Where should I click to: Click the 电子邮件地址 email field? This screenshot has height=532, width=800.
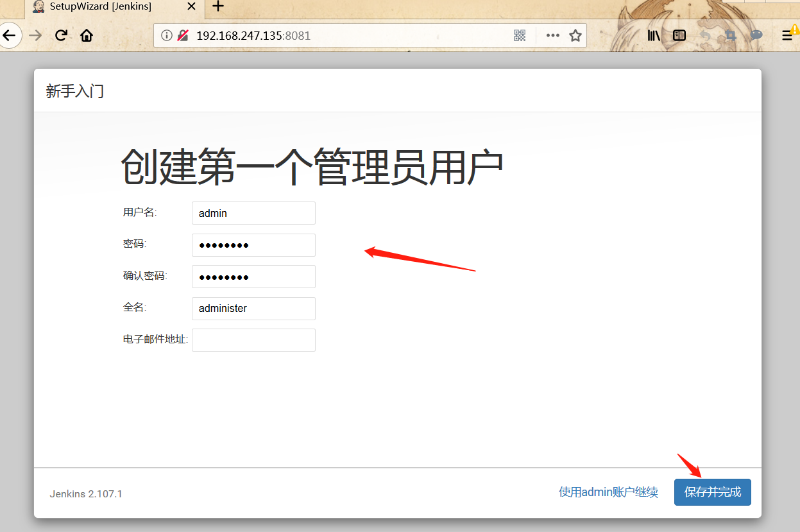point(253,339)
